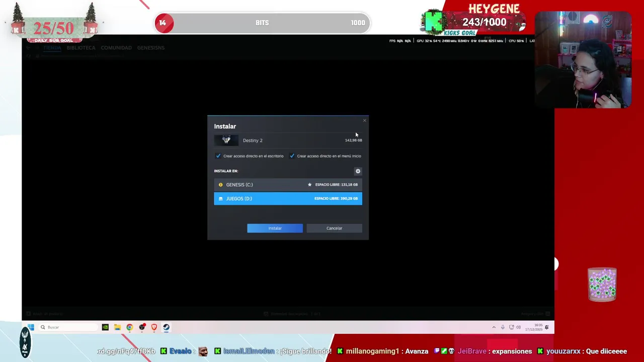Open the GENESISNS profile tab in Steam
This screenshot has height=362, width=644.
tap(151, 48)
